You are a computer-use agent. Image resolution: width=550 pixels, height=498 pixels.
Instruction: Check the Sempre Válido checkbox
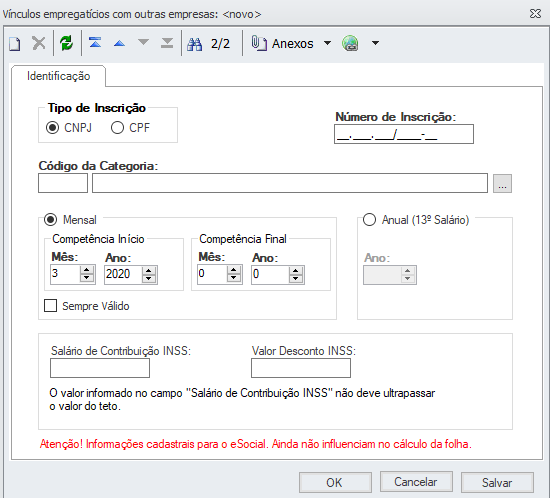pyautogui.click(x=51, y=305)
